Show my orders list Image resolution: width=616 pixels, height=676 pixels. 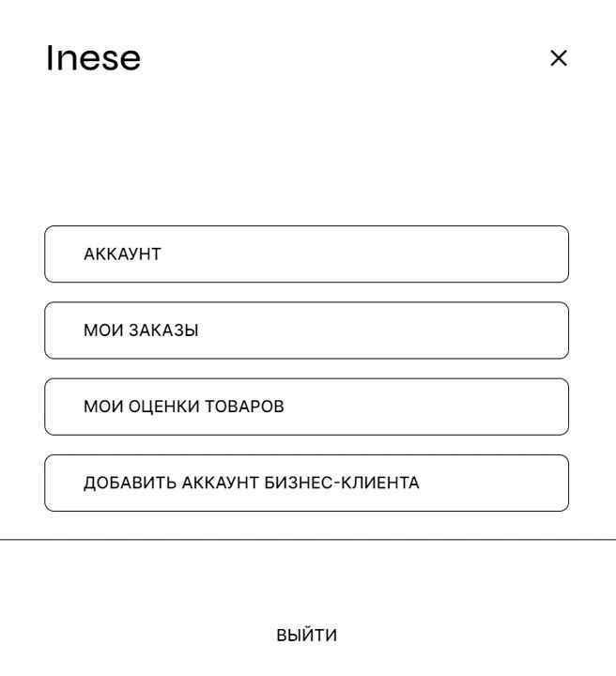pos(306,330)
